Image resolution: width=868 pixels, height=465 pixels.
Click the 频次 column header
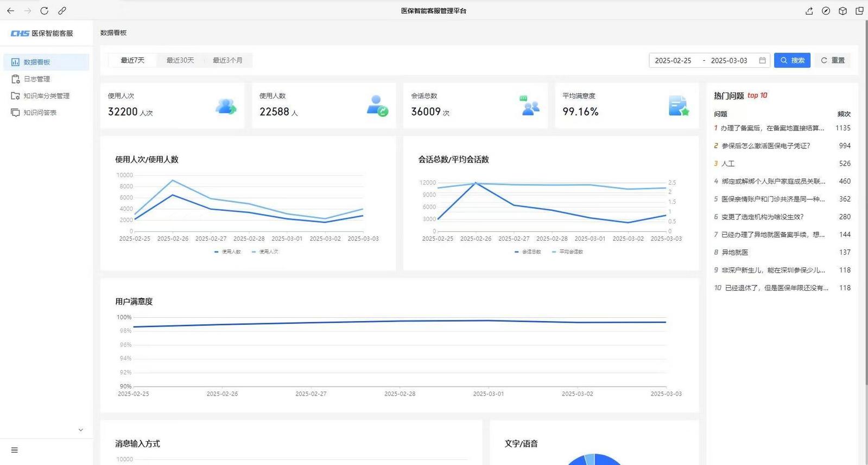pyautogui.click(x=844, y=114)
